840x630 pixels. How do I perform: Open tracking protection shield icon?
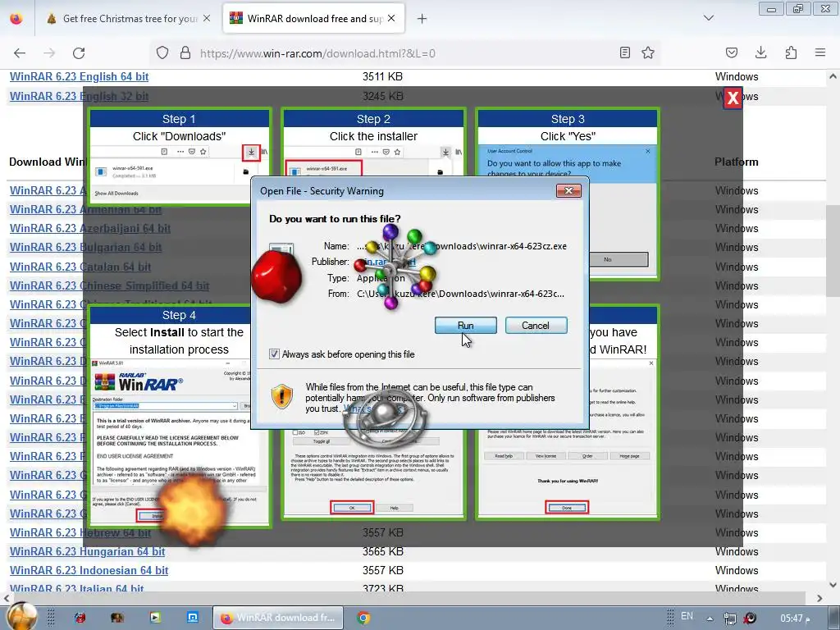pyautogui.click(x=162, y=52)
